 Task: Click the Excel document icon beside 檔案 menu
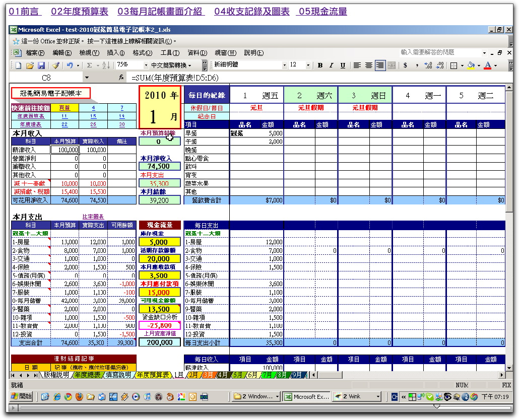point(17,53)
